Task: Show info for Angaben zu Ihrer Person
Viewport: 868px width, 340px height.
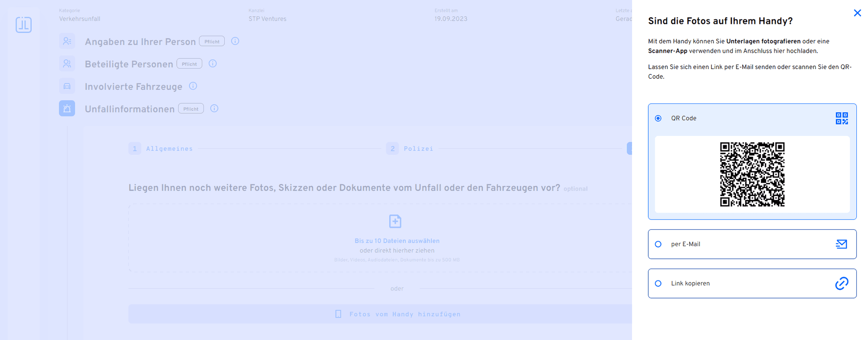Action: click(x=235, y=41)
